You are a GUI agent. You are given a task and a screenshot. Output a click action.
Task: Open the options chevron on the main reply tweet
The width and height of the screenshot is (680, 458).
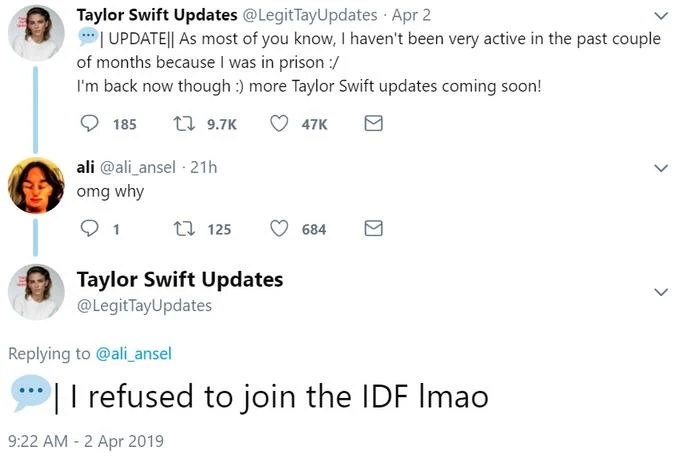pos(659,292)
